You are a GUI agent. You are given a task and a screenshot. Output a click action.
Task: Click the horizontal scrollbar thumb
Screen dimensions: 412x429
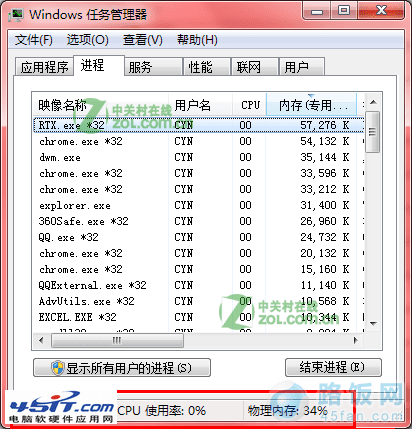click(x=117, y=341)
